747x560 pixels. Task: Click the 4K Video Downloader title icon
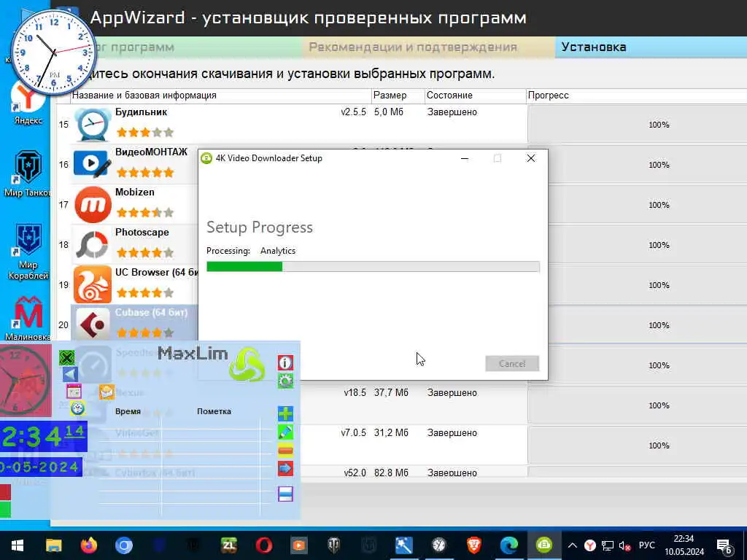pyautogui.click(x=206, y=158)
